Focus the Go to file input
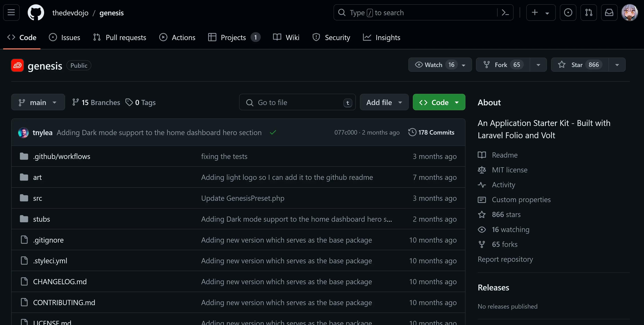Viewport: 644px width, 325px height. point(297,102)
